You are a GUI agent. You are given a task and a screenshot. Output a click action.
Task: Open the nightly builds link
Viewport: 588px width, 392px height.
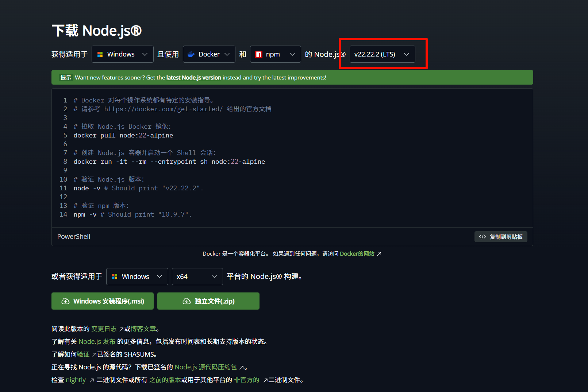[76, 380]
